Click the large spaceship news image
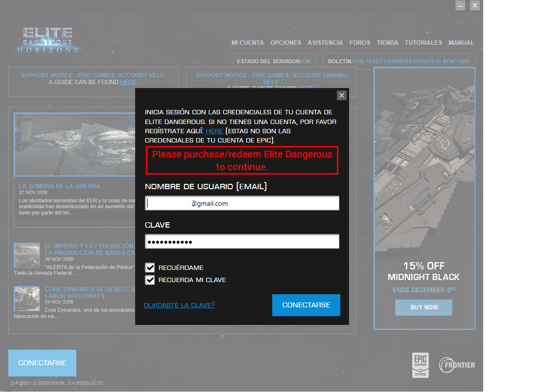560x392 pixels. [75, 144]
